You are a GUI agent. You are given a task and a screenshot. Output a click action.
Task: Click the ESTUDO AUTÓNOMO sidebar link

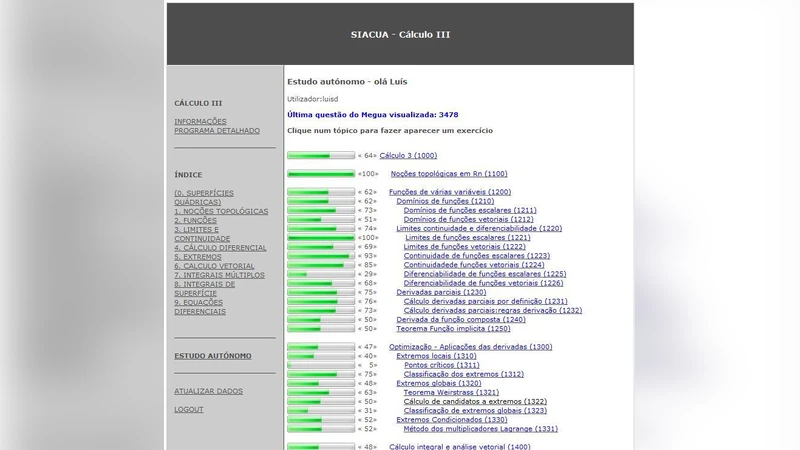pos(213,356)
